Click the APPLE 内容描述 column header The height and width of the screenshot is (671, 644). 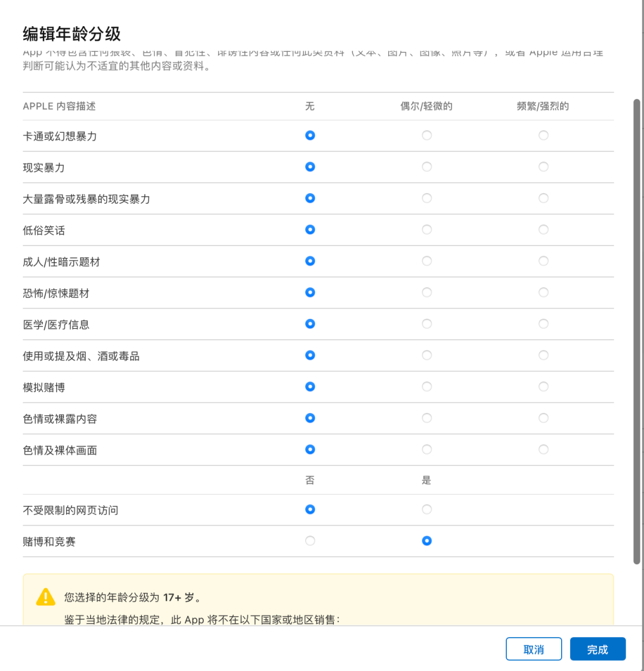[59, 106]
